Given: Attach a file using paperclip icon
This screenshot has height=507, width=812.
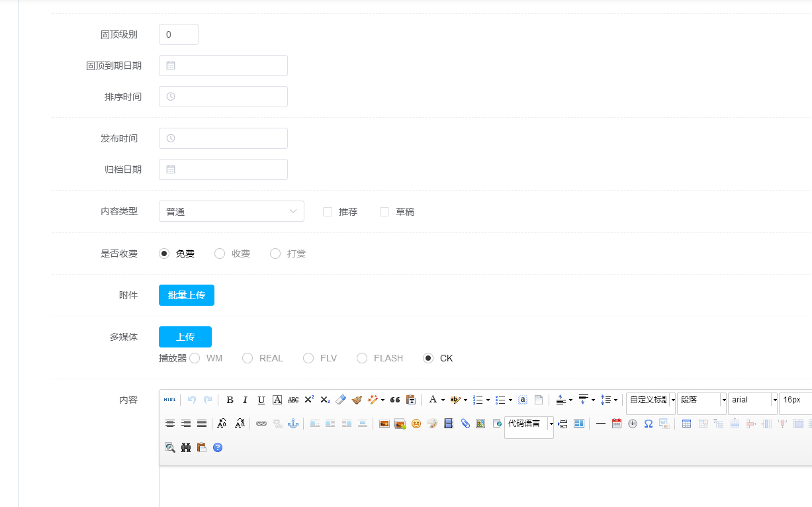Looking at the screenshot, I should click(465, 424).
